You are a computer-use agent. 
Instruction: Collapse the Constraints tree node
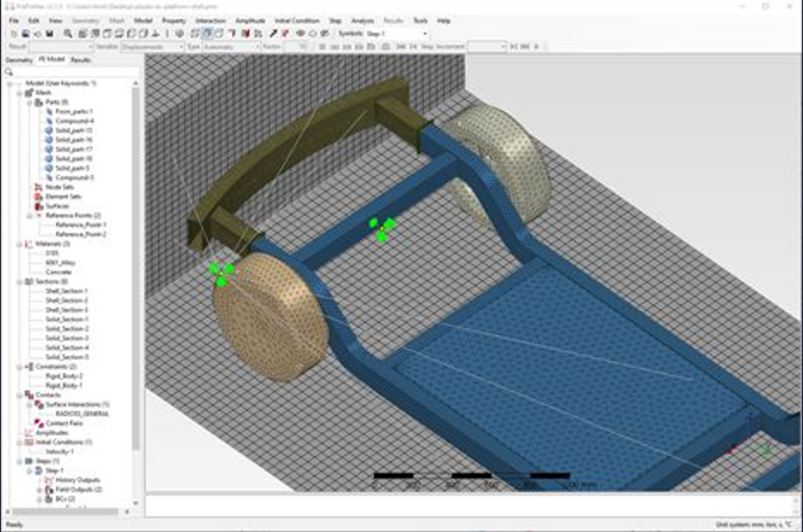click(x=20, y=367)
